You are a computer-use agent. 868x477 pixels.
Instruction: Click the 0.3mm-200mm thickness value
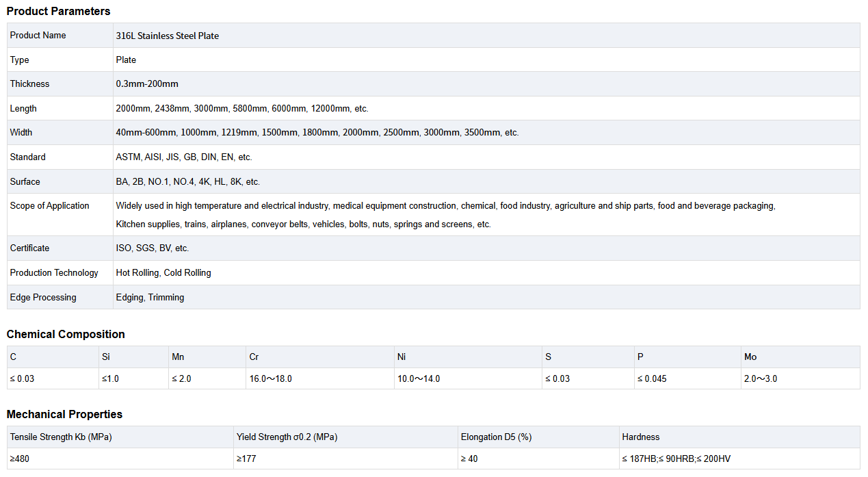[x=147, y=84]
